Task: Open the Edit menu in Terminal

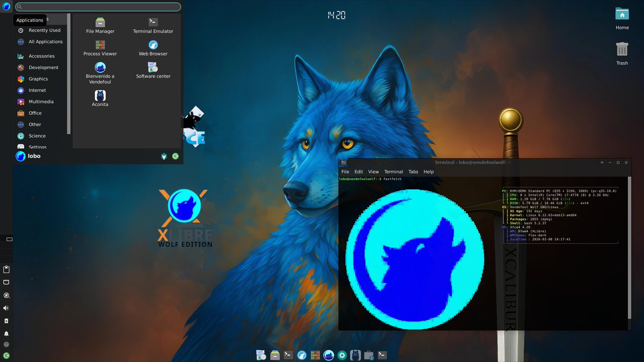Action: (358, 172)
